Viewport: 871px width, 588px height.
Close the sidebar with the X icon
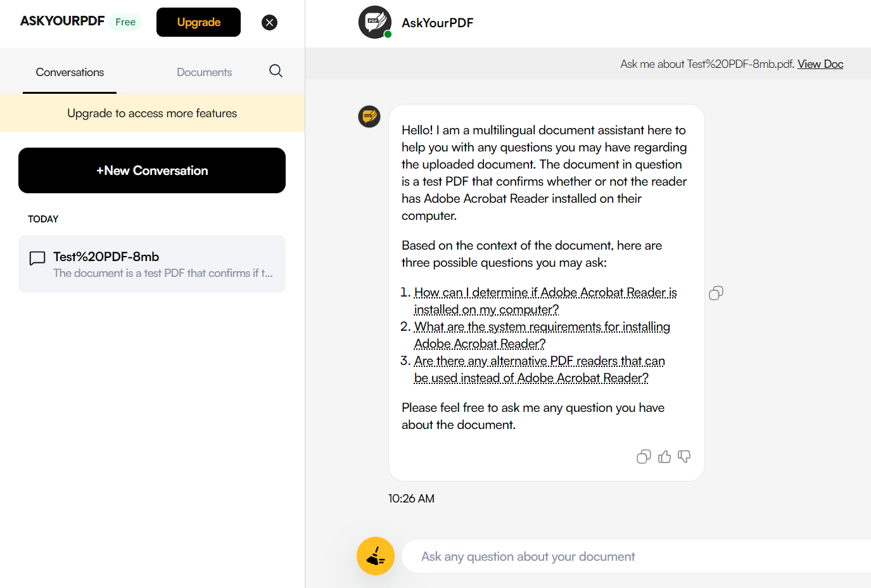pyautogui.click(x=269, y=23)
